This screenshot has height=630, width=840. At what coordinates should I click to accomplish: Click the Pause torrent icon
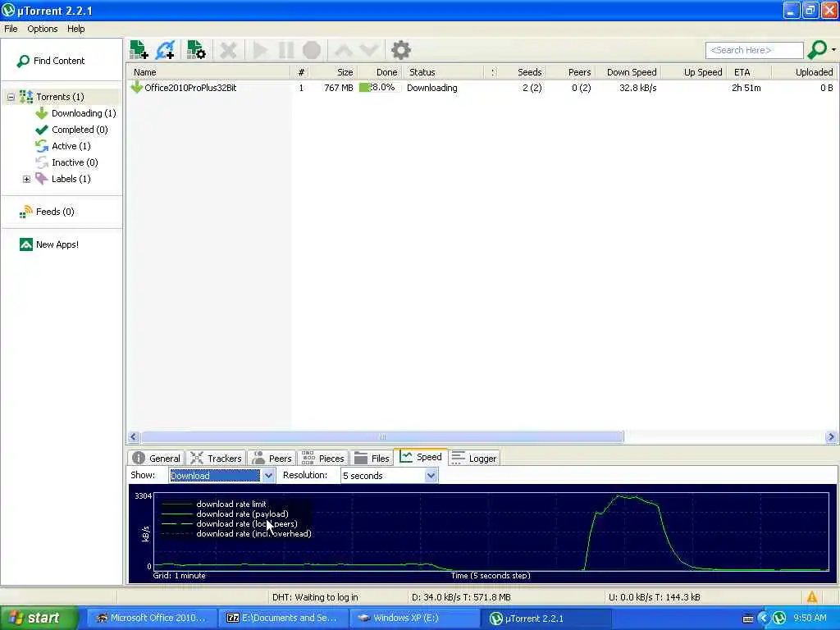point(286,50)
